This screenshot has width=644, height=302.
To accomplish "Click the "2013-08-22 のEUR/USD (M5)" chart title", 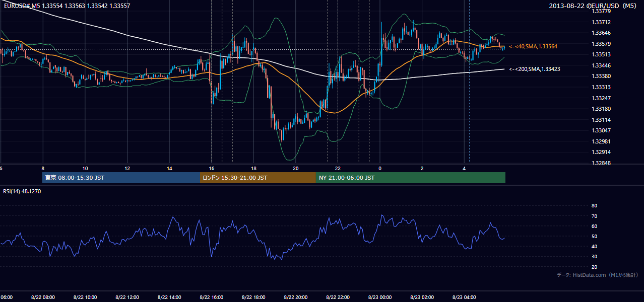I will (594, 6).
